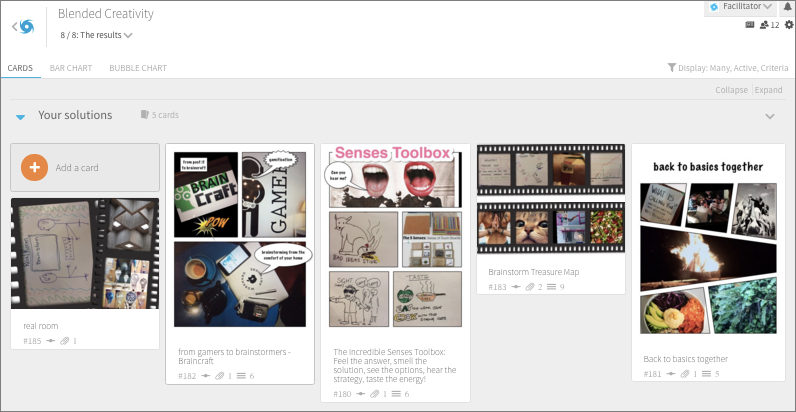Click the '5 cards' count label
796x412 pixels.
pyautogui.click(x=165, y=115)
